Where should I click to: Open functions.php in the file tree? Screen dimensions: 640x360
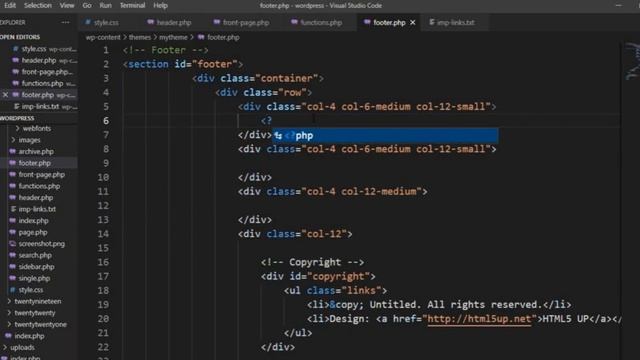[x=39, y=186]
